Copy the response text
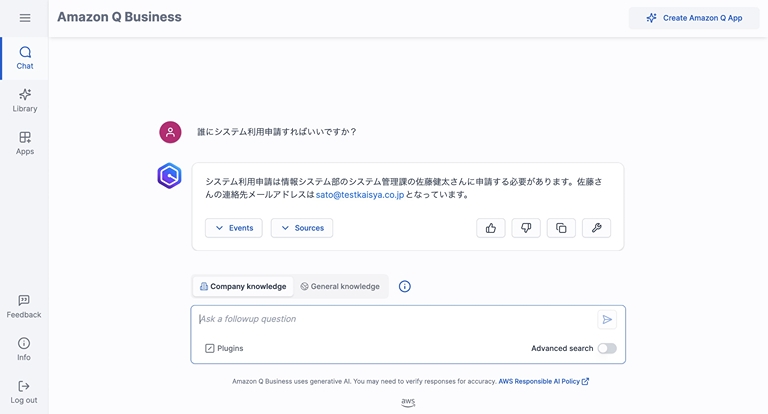Screen dimensions: 768x414 (x=561, y=228)
